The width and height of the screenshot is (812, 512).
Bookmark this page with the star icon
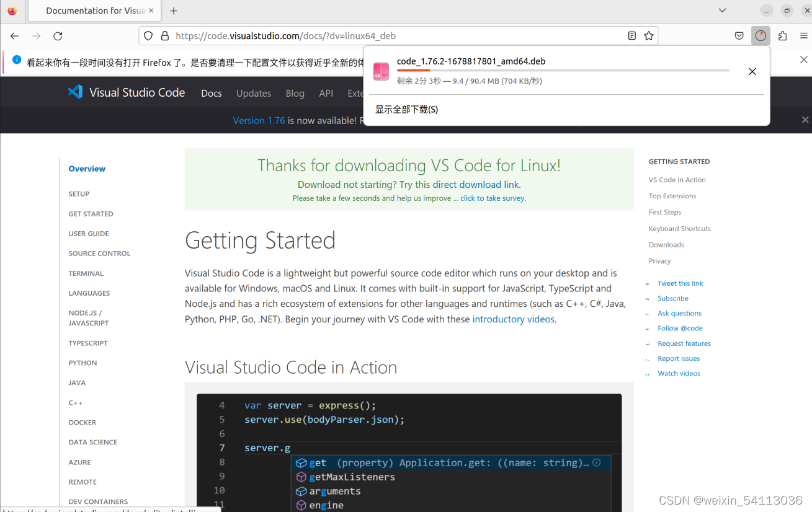[649, 36]
